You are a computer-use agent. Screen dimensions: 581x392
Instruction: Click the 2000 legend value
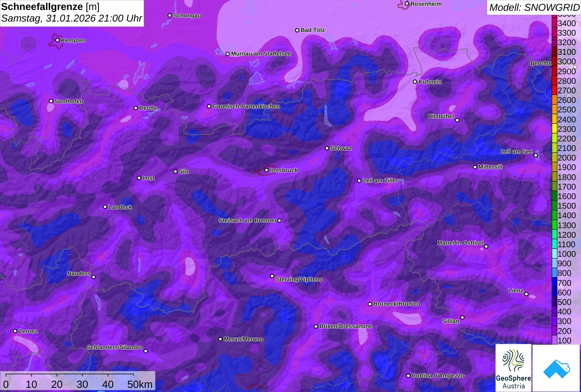coord(567,158)
